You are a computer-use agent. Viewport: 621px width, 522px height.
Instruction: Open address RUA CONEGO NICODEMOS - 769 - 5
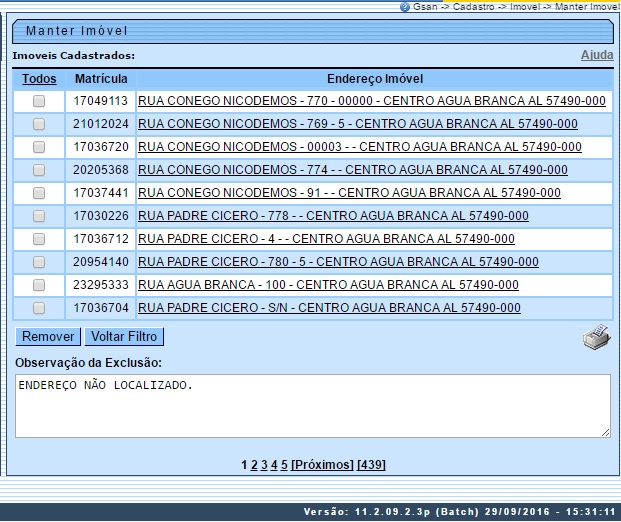click(358, 124)
